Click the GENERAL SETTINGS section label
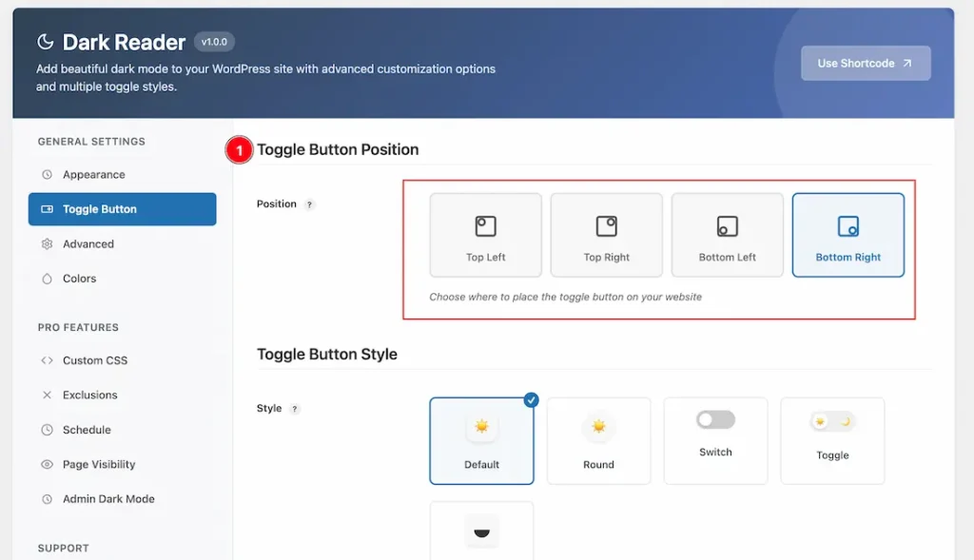This screenshot has height=560, width=974. pyautogui.click(x=91, y=142)
